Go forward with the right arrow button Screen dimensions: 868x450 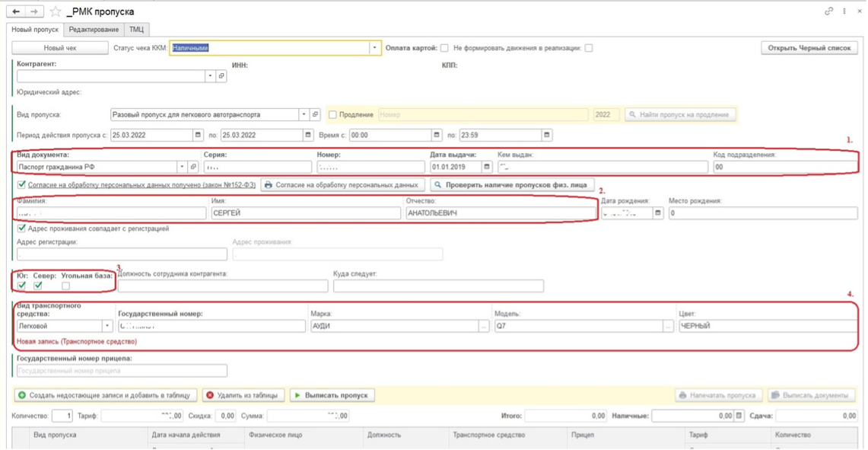tap(35, 11)
